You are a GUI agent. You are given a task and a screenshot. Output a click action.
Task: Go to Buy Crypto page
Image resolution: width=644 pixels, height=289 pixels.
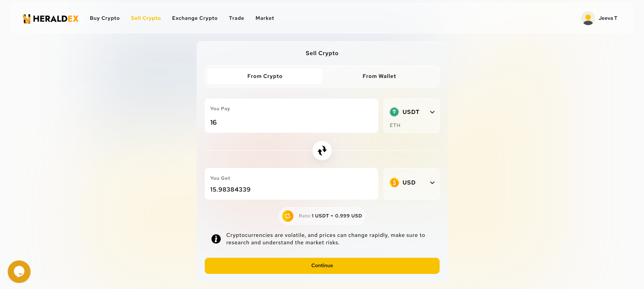point(105,18)
